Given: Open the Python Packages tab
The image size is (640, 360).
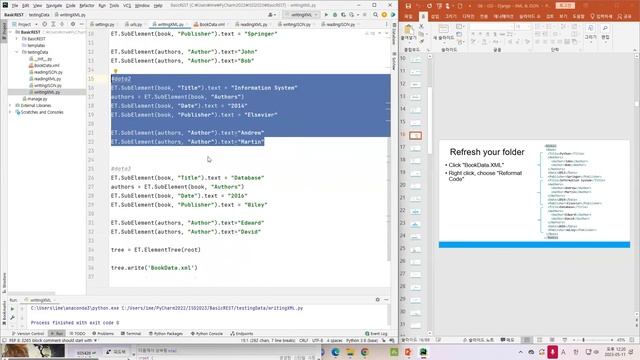Looking at the screenshot, I should tap(166, 334).
